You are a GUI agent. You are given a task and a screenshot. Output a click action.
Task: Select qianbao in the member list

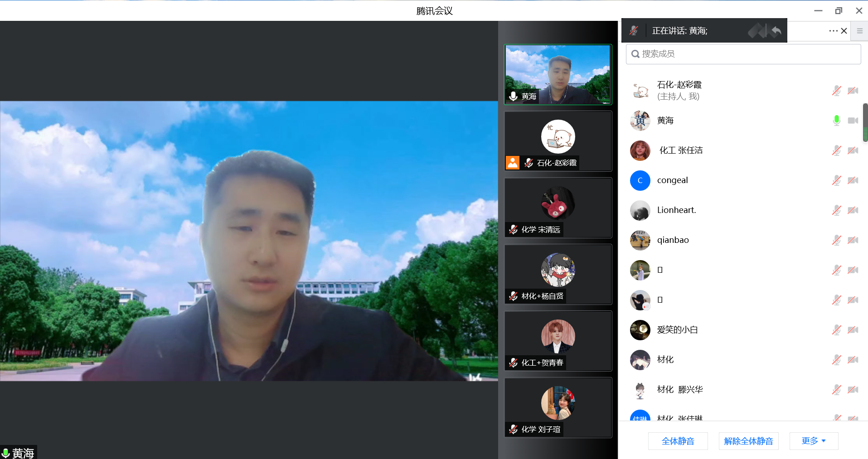pyautogui.click(x=673, y=240)
